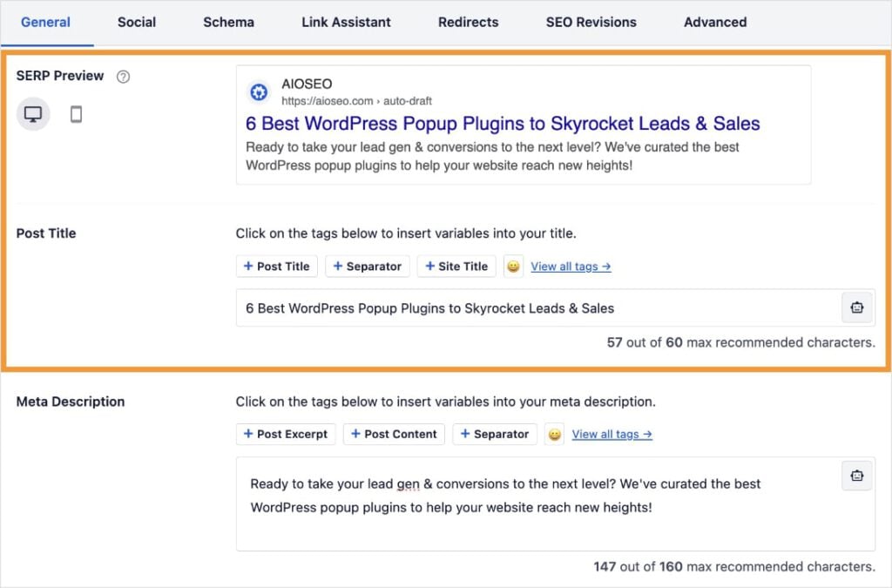Click the AIOSEO favicon in SERP preview
Viewport: 892px width, 588px height.
pyautogui.click(x=258, y=91)
